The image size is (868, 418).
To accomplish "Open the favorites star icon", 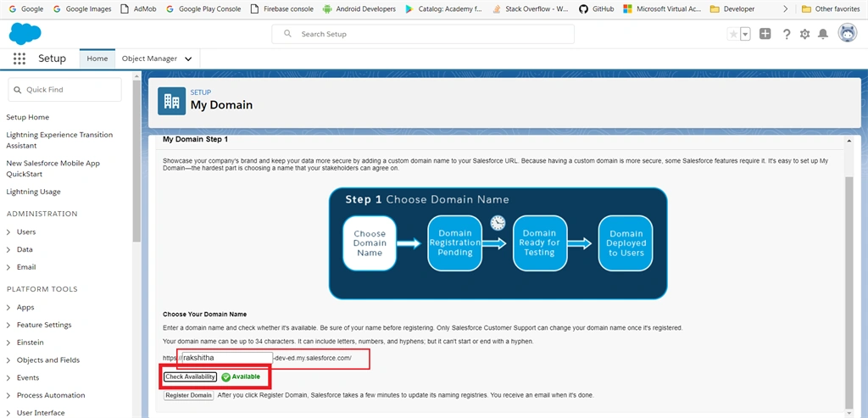I will [733, 34].
